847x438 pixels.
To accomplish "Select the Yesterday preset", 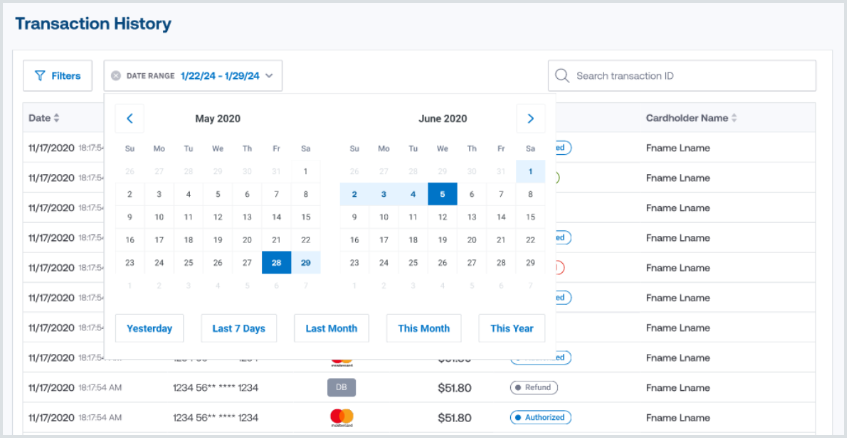I will click(x=149, y=328).
